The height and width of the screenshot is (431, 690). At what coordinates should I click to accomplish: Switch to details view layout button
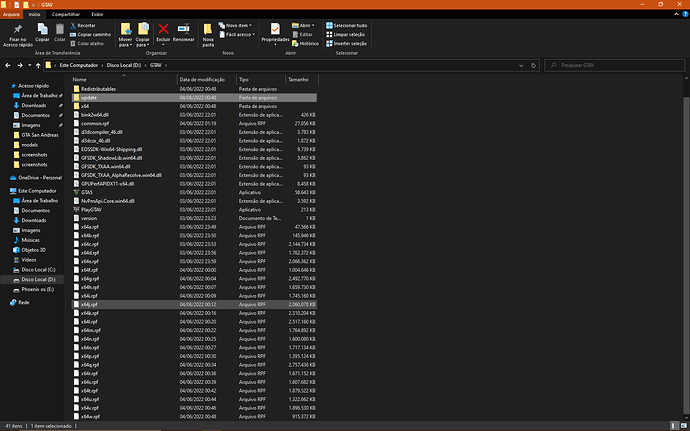674,426
